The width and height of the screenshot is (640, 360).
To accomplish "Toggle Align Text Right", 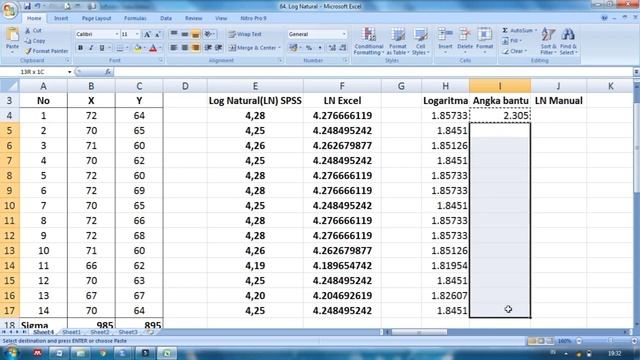I will click(196, 48).
